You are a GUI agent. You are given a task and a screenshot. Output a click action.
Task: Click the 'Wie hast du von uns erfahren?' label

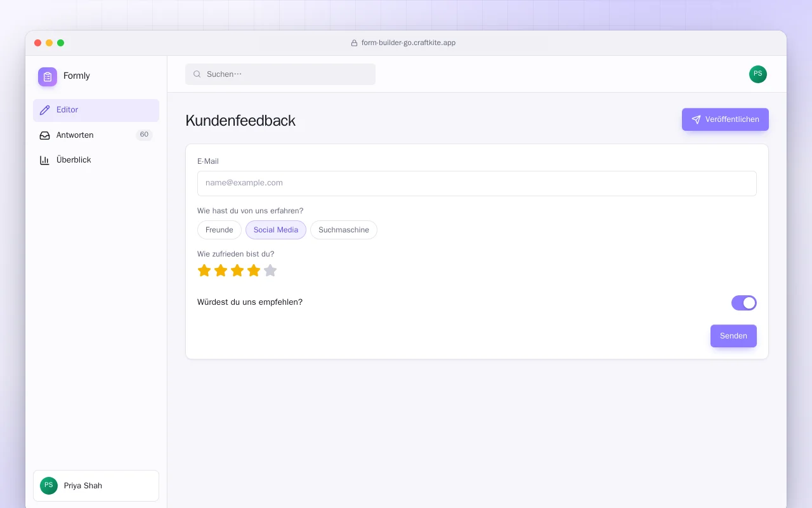click(x=251, y=211)
